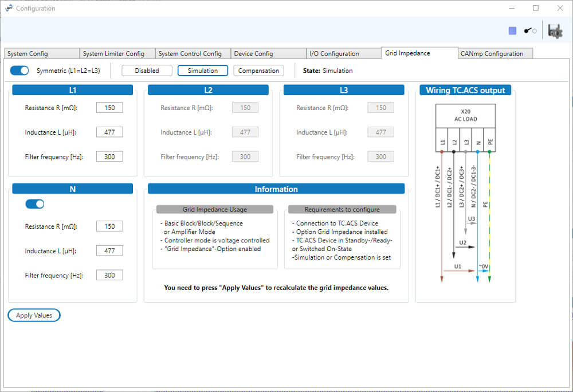Go to the I/O Configuration tab

click(x=342, y=53)
